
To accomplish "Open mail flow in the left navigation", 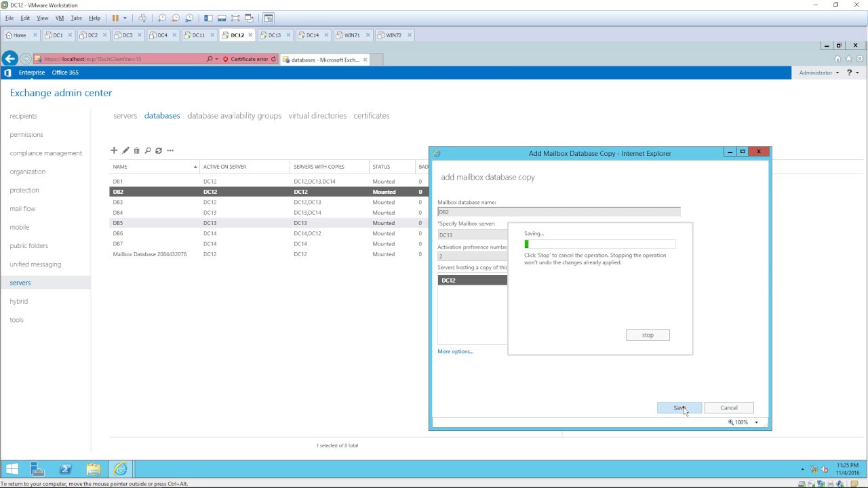I will click(22, 209).
